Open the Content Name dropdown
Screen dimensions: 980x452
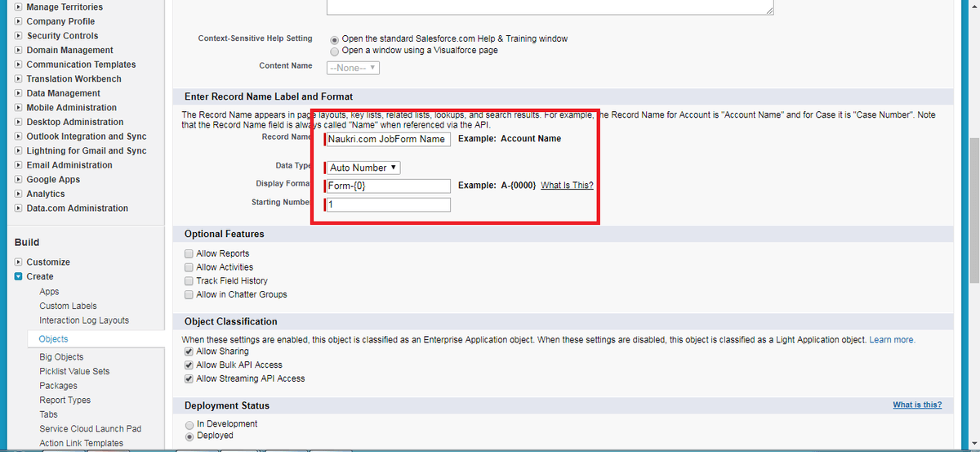click(353, 68)
